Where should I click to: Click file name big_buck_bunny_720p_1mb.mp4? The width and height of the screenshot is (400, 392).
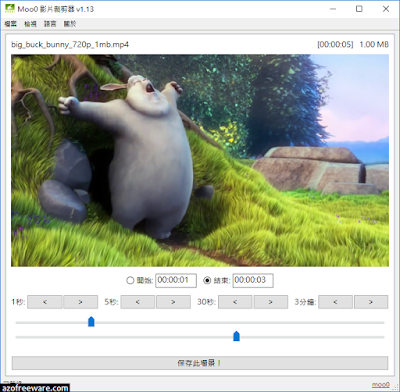[x=70, y=44]
